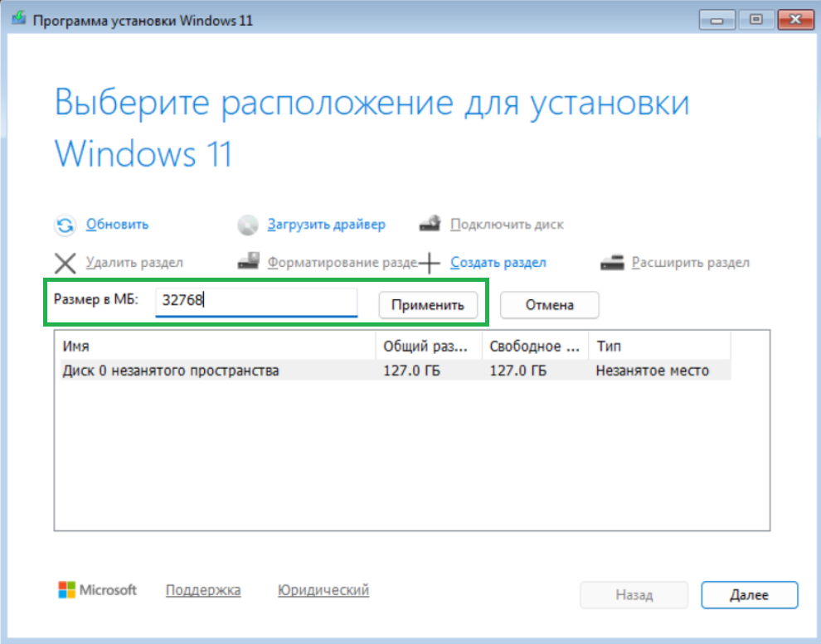
Task: Click the Назад button
Action: click(x=634, y=595)
